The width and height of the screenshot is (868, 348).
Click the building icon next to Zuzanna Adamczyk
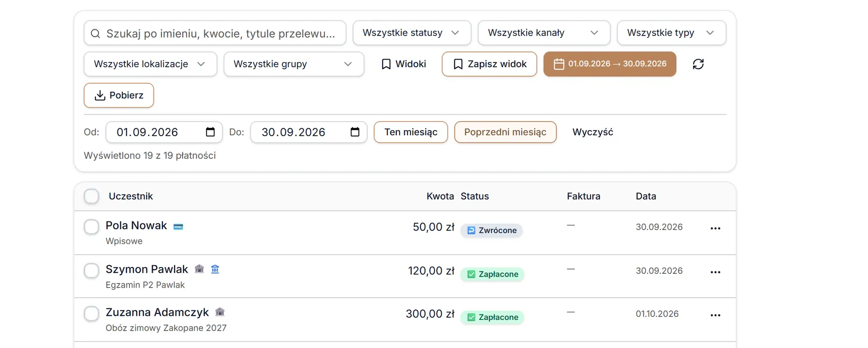[220, 312]
